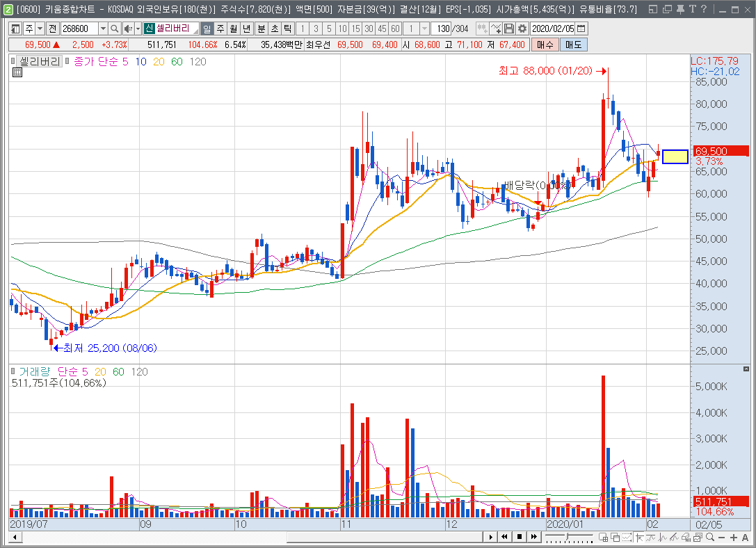Click the letter A icon at bottom right
756x548 pixels.
click(x=746, y=538)
